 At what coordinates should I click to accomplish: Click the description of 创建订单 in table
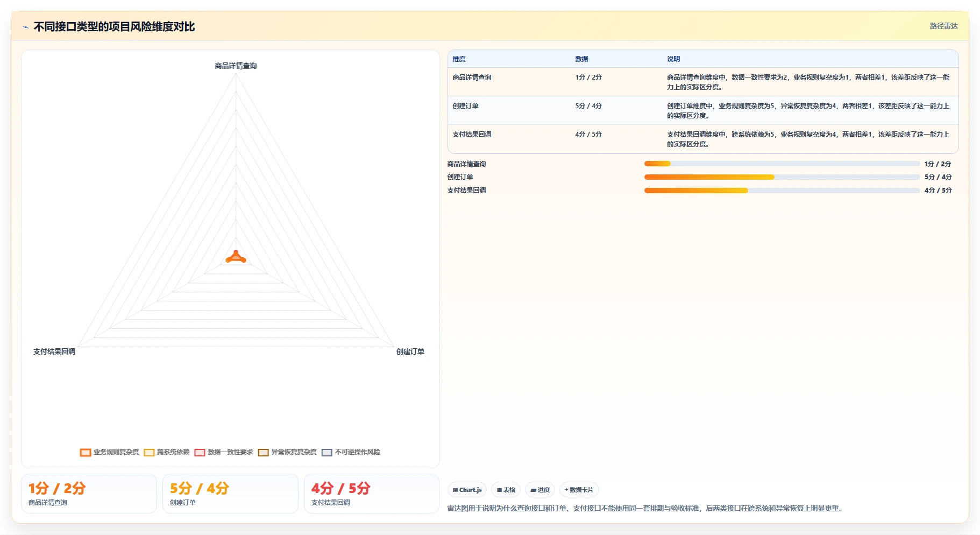coord(808,111)
